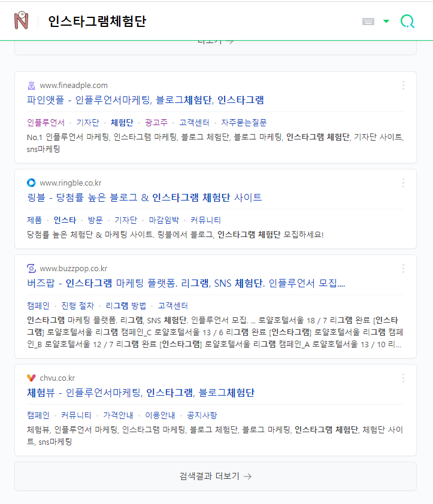Open the chvu.co.kr URL link
Viewport: 433px width, 504px height.
(x=57, y=378)
